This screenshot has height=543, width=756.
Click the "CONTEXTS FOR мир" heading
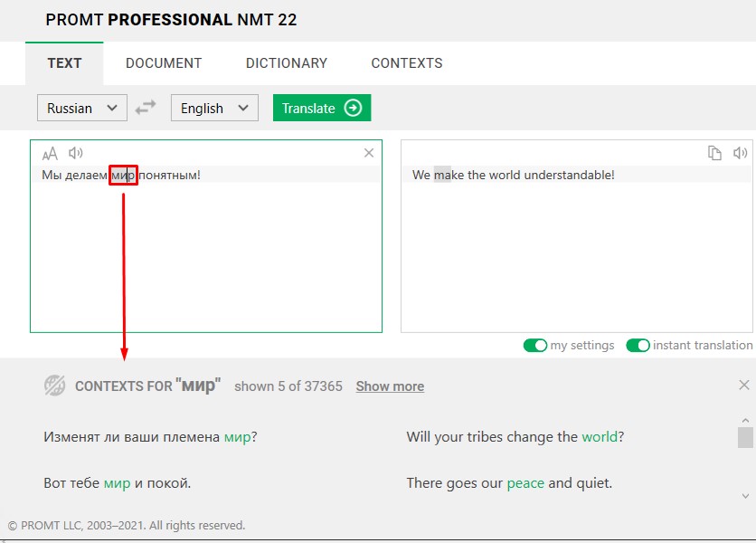(147, 386)
